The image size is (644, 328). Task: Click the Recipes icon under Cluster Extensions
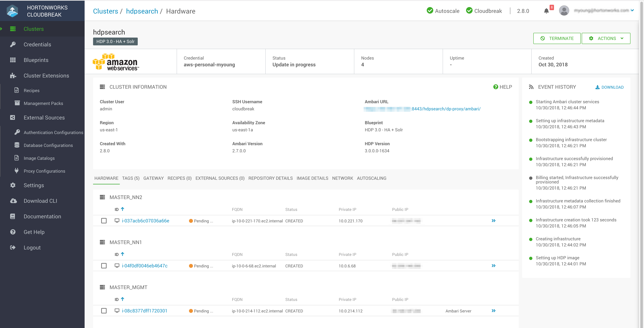coord(16,90)
